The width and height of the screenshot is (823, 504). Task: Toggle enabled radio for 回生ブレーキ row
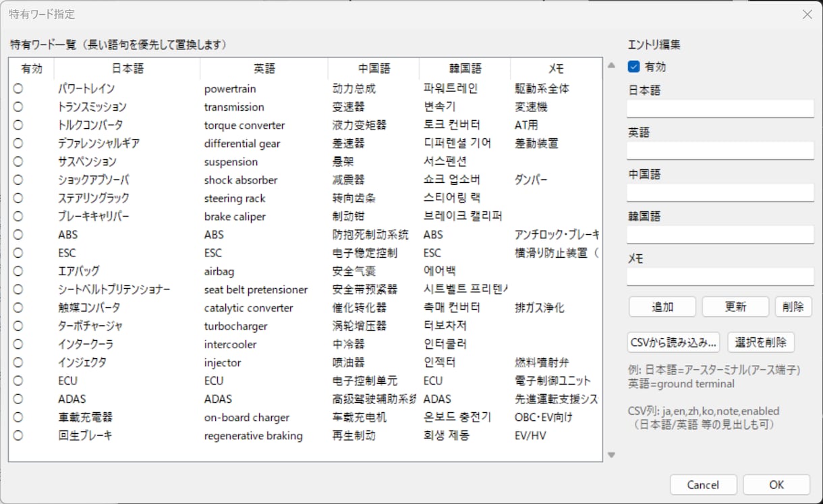point(18,435)
